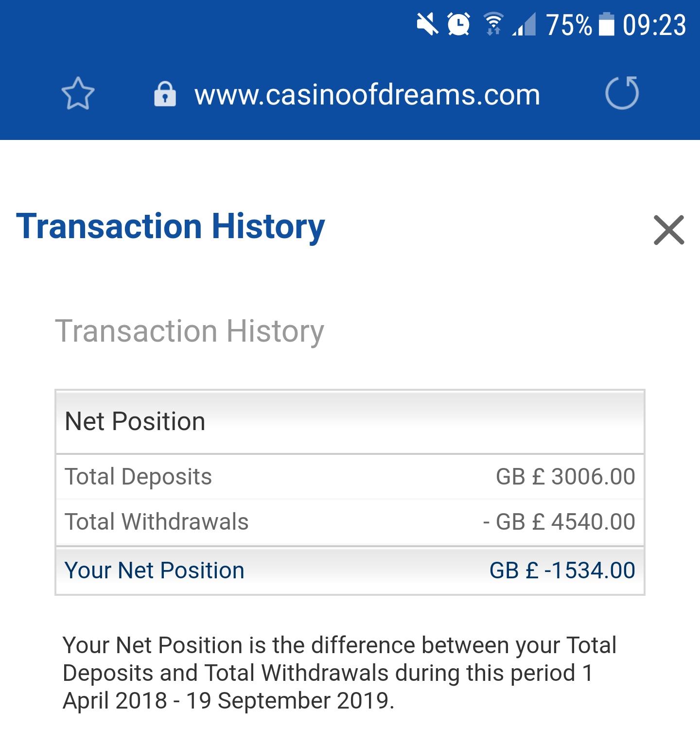This screenshot has height=745, width=700.
Task: Select the Total Withdrawals row
Action: [350, 522]
